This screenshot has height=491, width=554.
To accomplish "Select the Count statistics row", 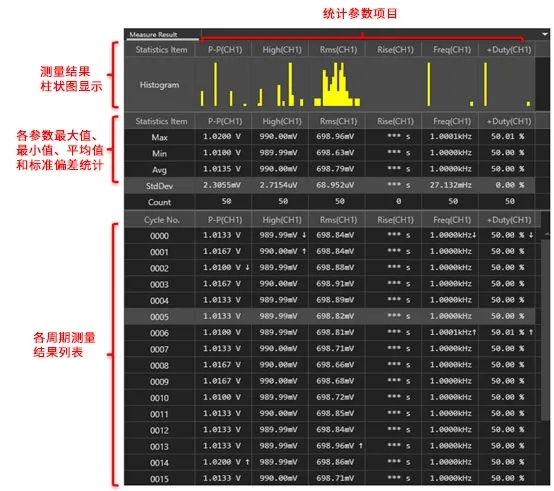I will tap(329, 202).
